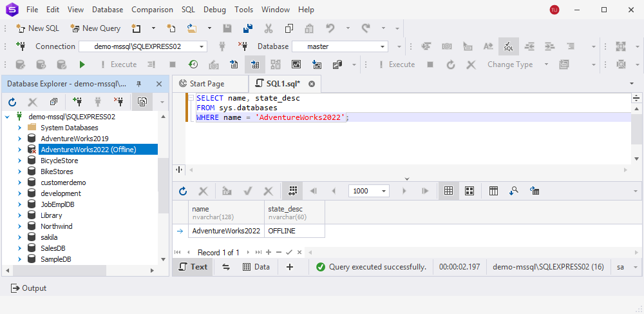The image size is (644, 314).
Task: Refresh the Database Explorer tree
Action: pos(12,102)
